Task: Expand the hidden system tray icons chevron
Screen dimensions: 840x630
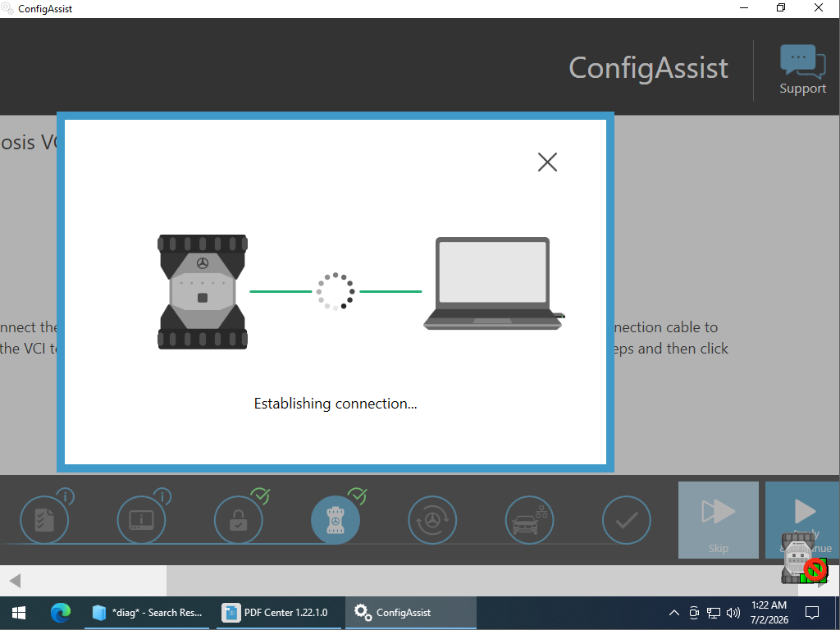Action: [x=674, y=613]
